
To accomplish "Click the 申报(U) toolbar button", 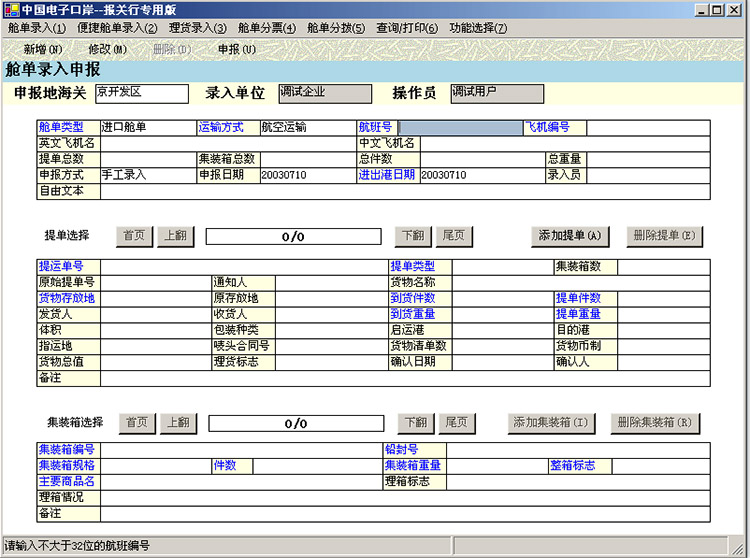I will pyautogui.click(x=237, y=49).
